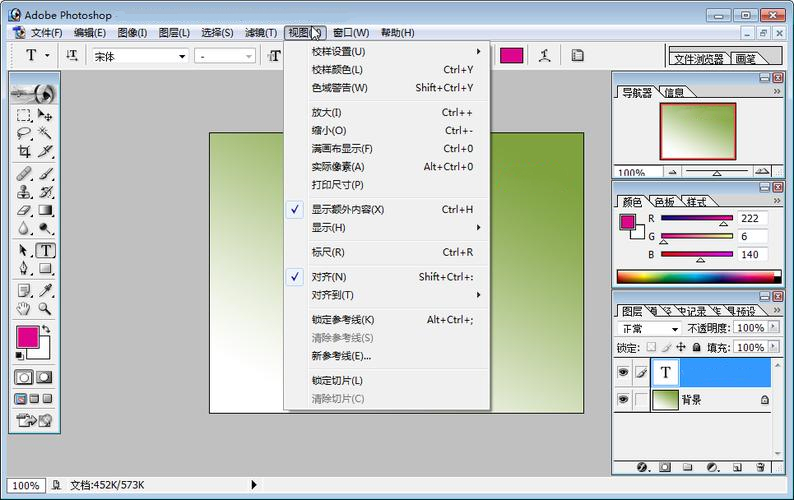Screen dimensions: 794x500
Task: Select the Healing Brush tool
Action: pyautogui.click(x=23, y=174)
